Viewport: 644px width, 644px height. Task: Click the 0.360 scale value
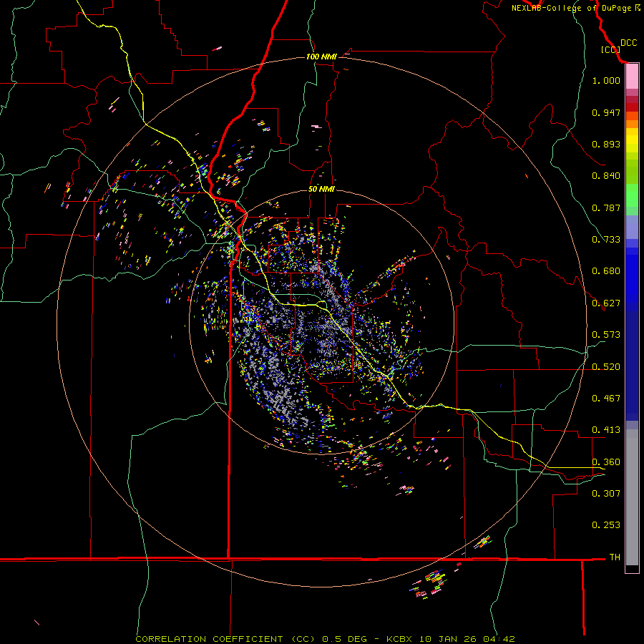606,462
